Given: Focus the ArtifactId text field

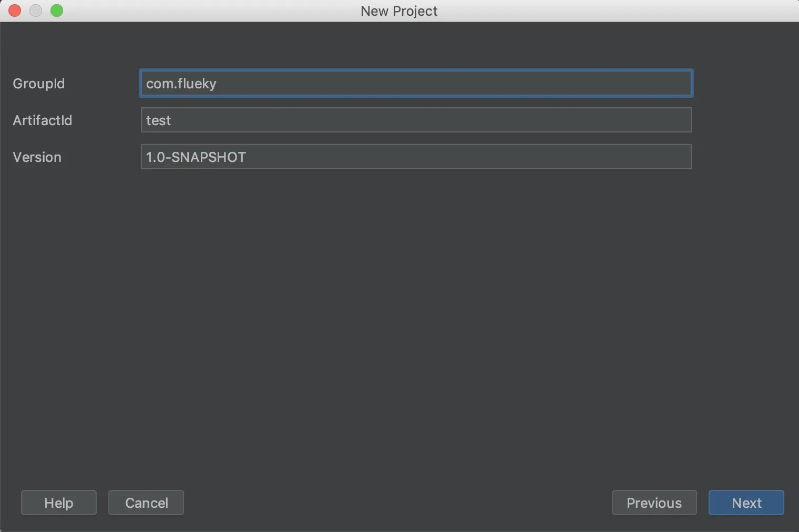Looking at the screenshot, I should pyautogui.click(x=415, y=120).
